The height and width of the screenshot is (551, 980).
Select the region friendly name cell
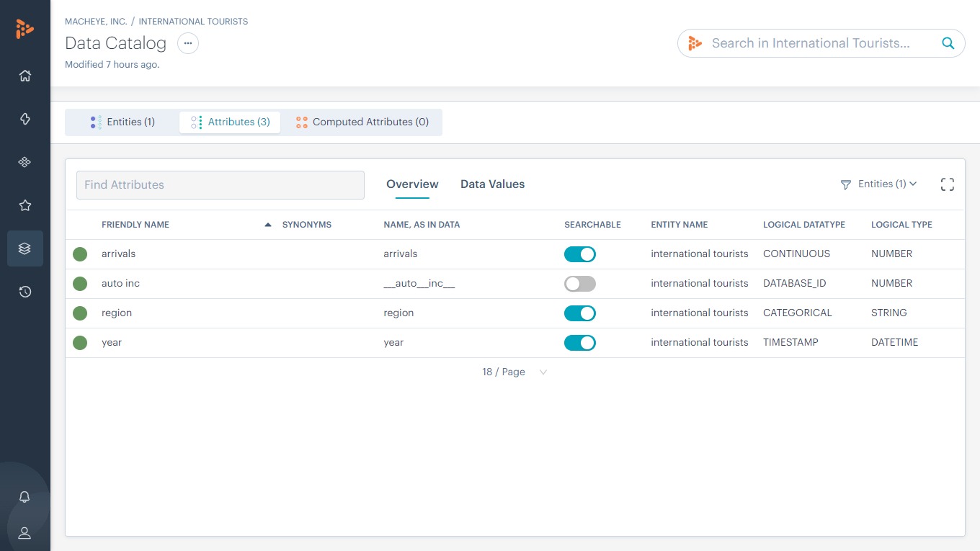click(117, 313)
